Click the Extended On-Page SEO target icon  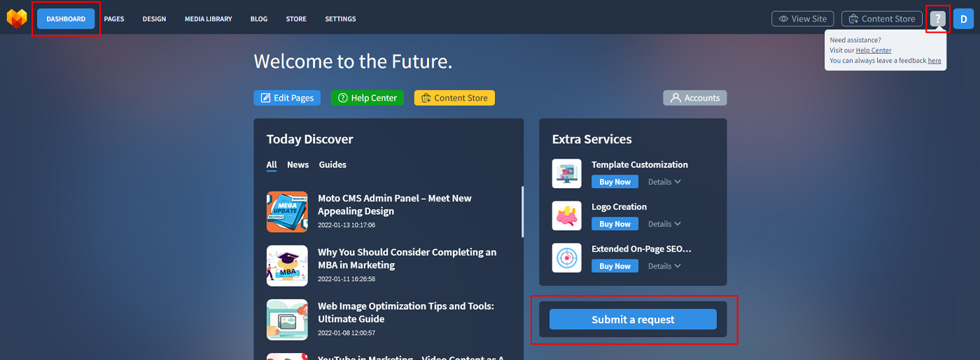(x=566, y=258)
